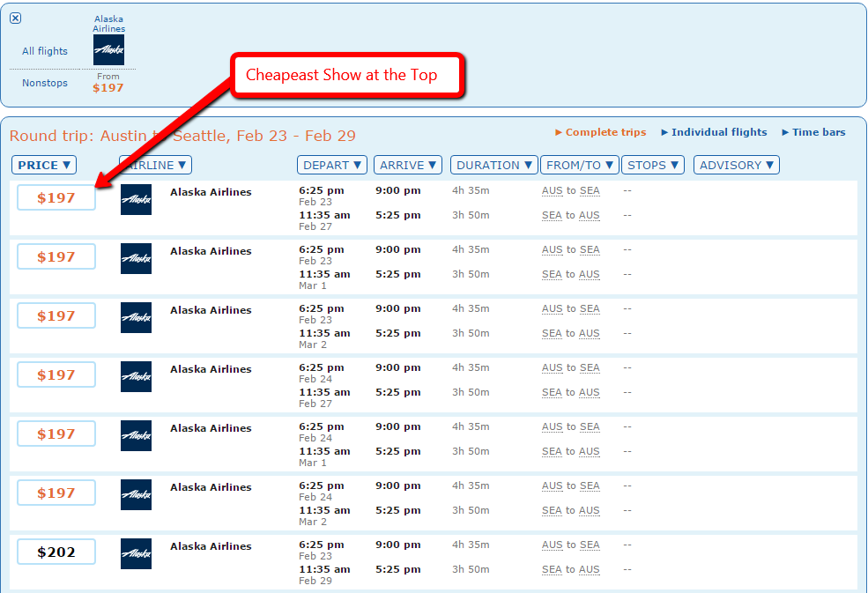Select the $202 price button
Image resolution: width=868 pixels, height=593 pixels.
56,552
